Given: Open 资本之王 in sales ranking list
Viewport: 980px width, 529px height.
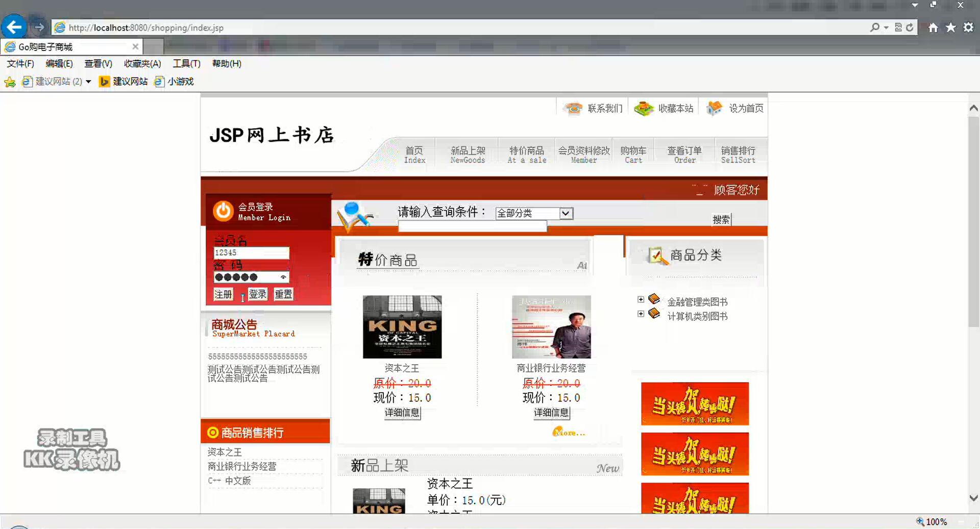Looking at the screenshot, I should 225,452.
